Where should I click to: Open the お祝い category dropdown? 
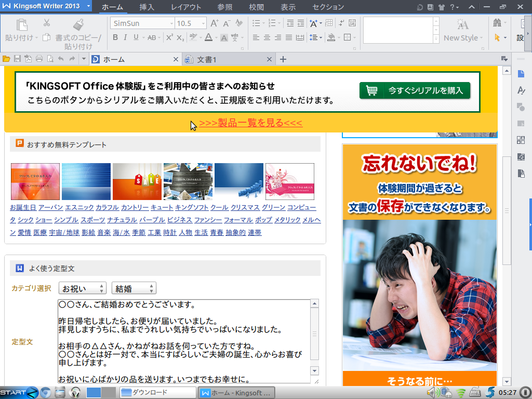83,288
